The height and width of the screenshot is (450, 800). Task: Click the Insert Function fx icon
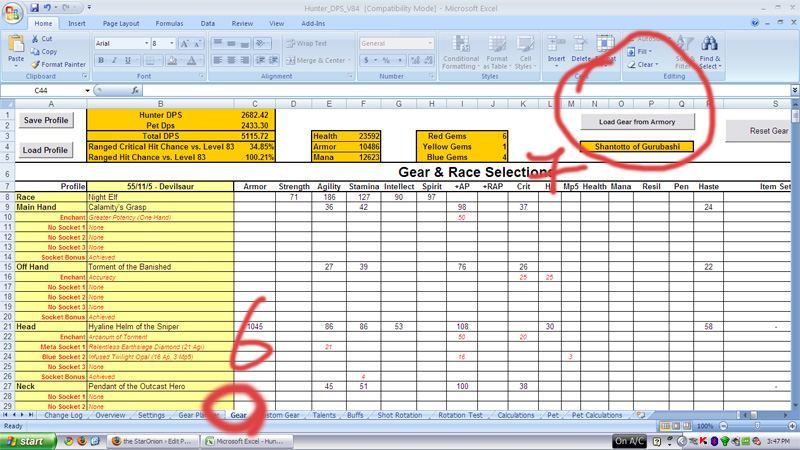pos(135,90)
